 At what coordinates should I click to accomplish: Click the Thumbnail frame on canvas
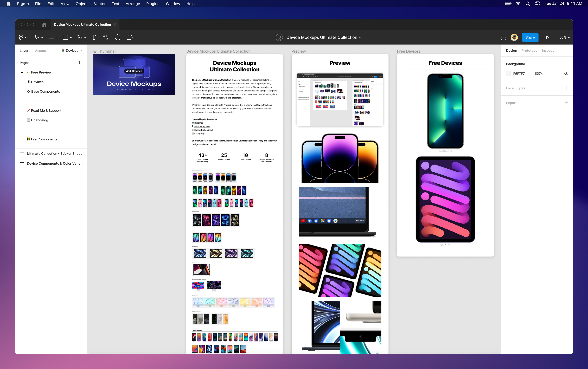pyautogui.click(x=134, y=74)
